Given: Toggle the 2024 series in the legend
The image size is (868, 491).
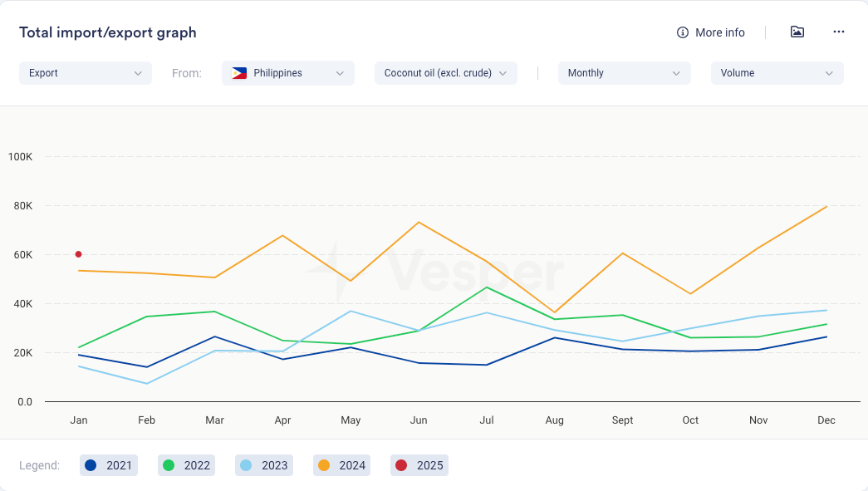Looking at the screenshot, I should pyautogui.click(x=342, y=465).
